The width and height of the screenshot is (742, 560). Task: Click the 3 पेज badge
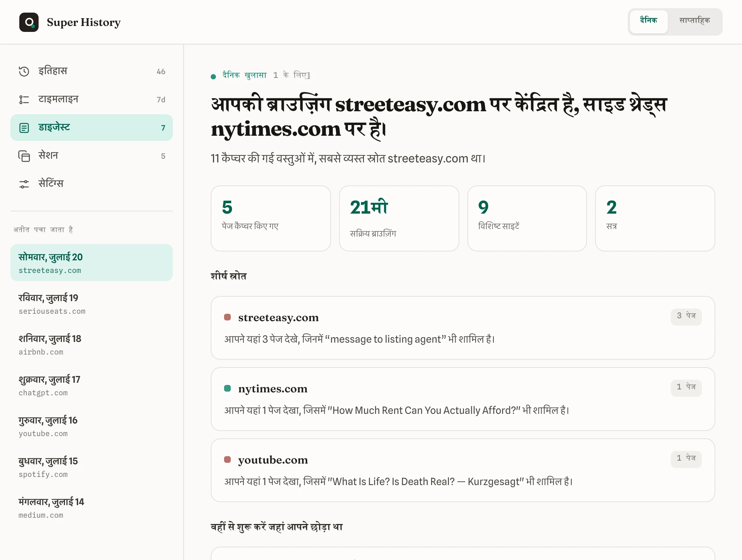[x=686, y=317]
